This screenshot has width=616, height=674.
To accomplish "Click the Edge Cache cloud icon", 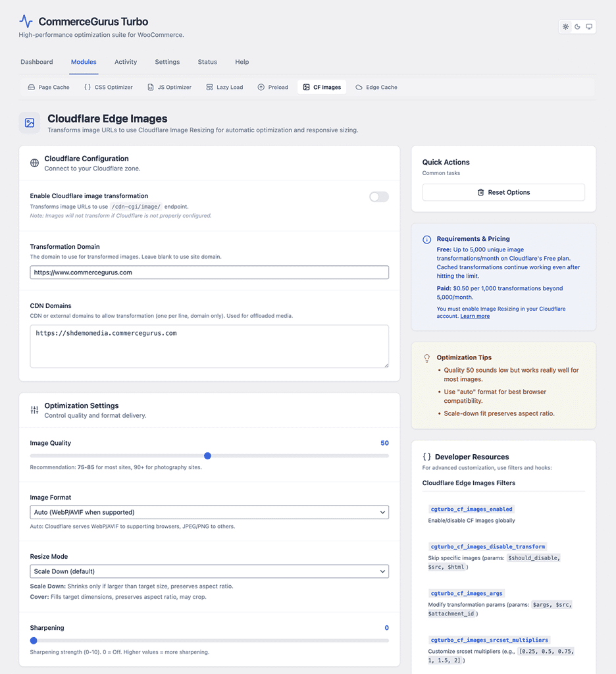I will pyautogui.click(x=359, y=88).
